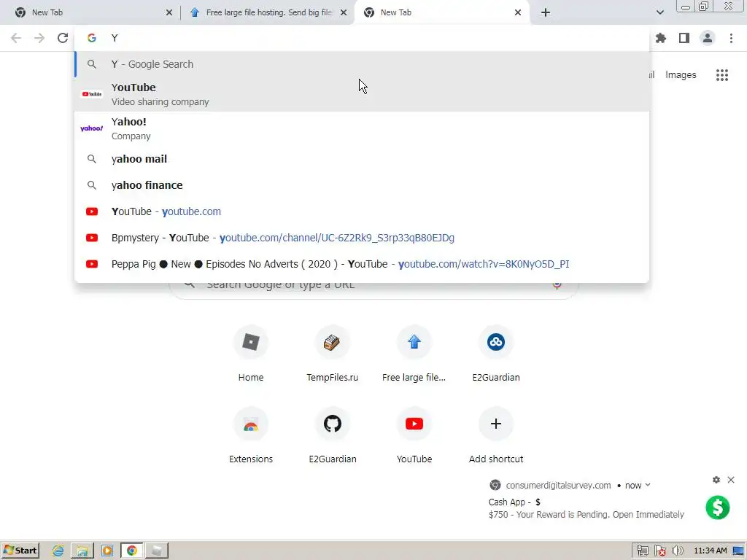Select Yahoo! Company suggestion
747x560 pixels.
[x=362, y=128]
